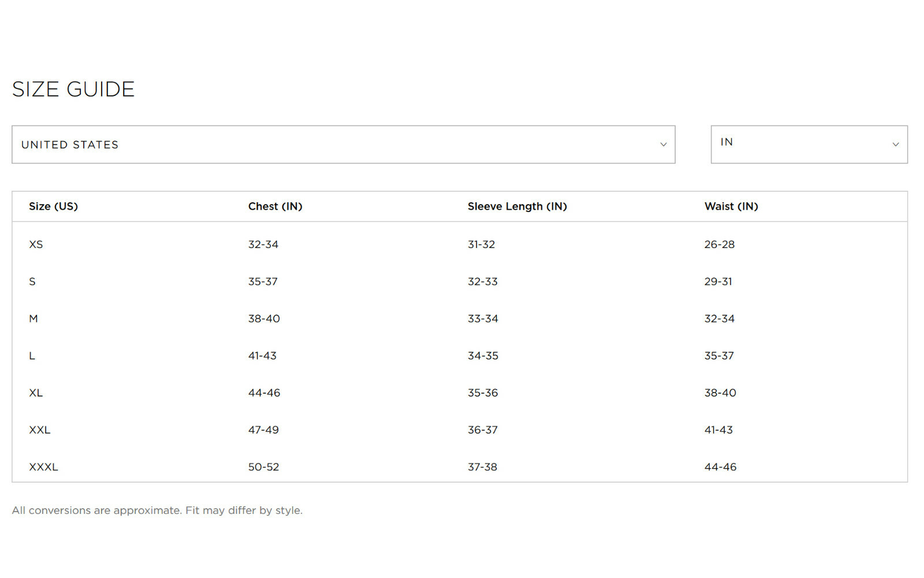Click the XXL size row label

[40, 429]
